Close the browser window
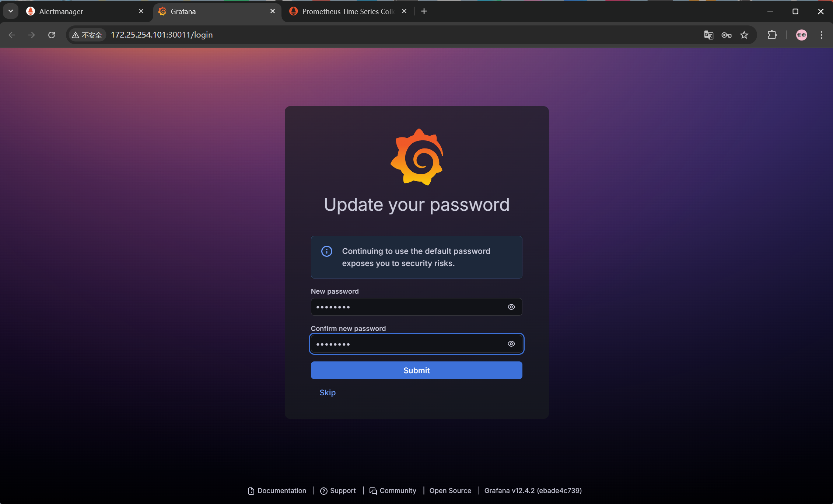 point(821,11)
